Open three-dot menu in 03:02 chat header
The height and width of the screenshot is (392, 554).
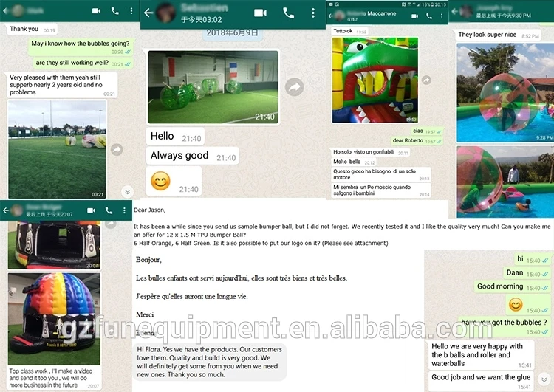point(312,13)
